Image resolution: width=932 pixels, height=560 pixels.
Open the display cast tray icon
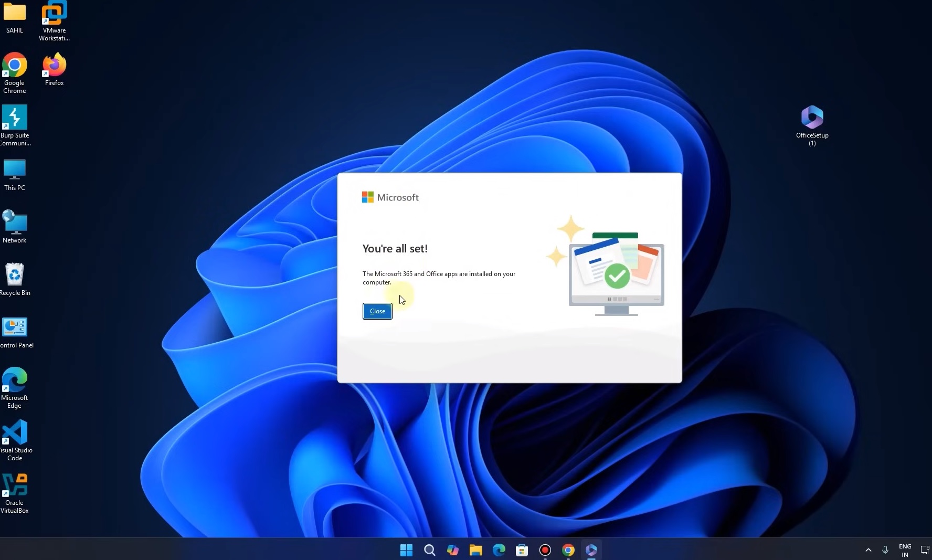(x=925, y=550)
